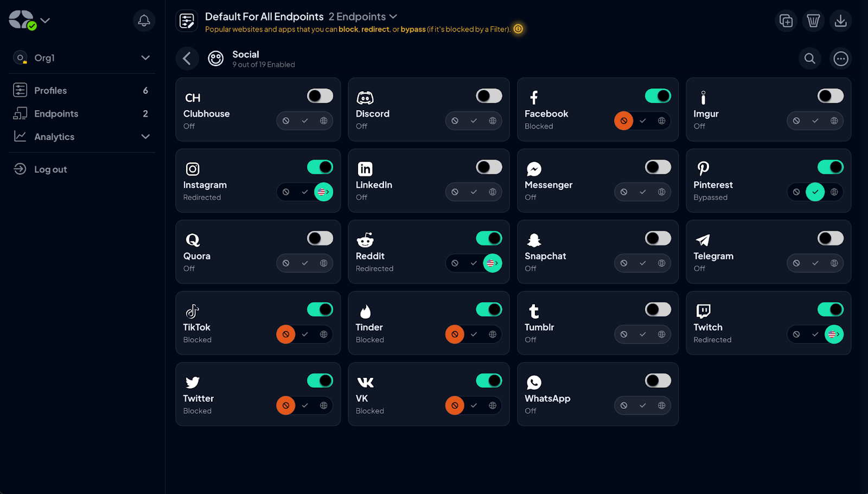
Task: Disable the TikTok toggle
Action: tap(320, 309)
